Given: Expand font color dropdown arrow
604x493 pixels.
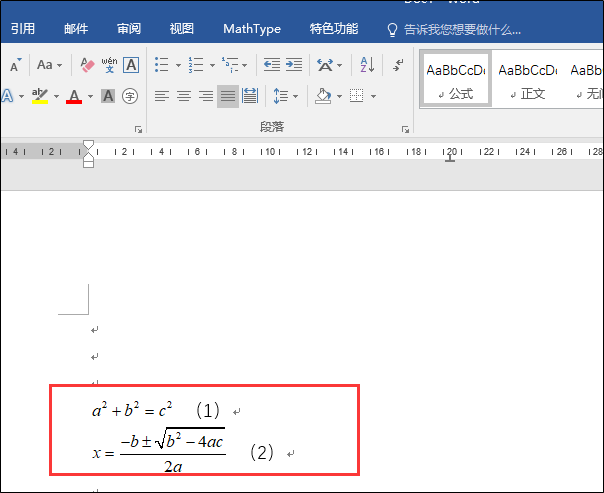Looking at the screenshot, I should (x=90, y=96).
